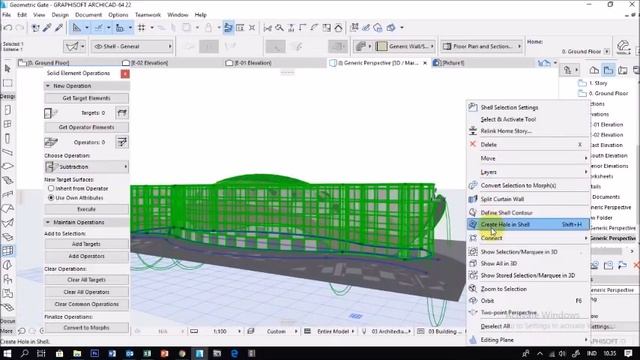This screenshot has height=360, width=640.
Task: Click the Redo icon in toolbar
Action: [20, 28]
